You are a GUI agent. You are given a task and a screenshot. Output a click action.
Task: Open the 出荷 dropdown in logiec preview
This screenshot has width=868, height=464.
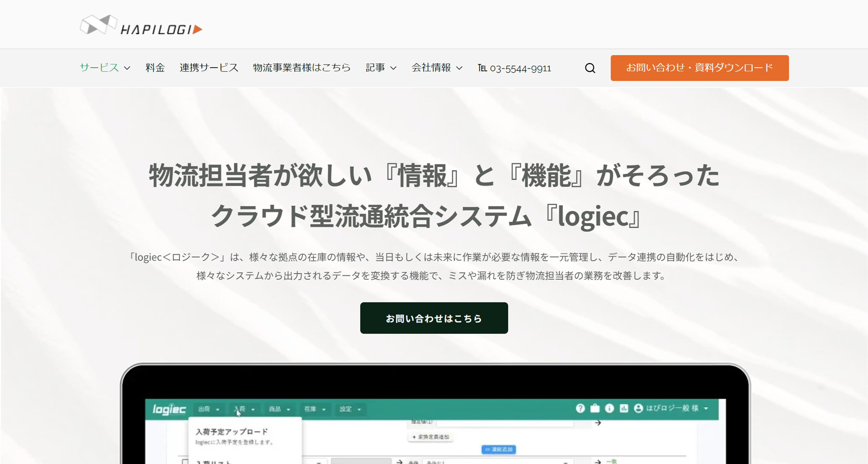pos(209,409)
